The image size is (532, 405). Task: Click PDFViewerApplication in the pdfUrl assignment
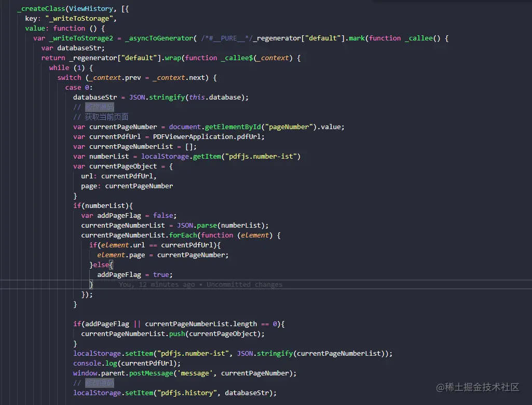[x=193, y=136]
